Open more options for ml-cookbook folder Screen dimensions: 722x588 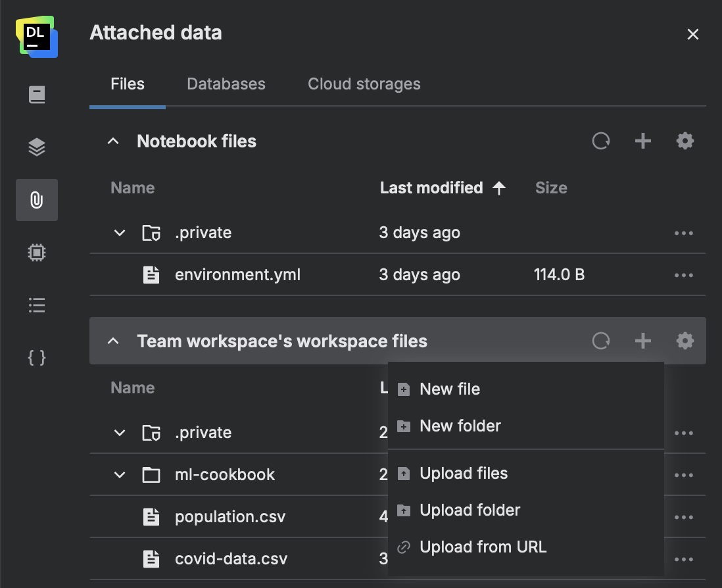[684, 475]
